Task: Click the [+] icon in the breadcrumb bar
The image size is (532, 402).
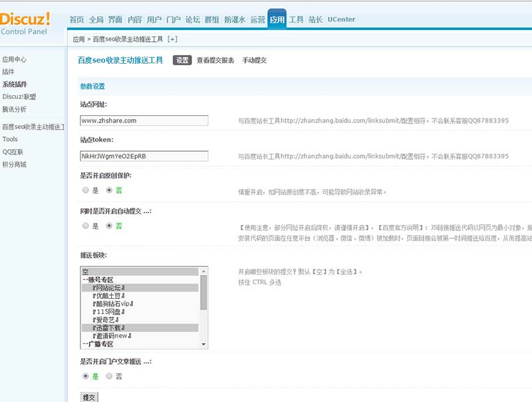Action: (x=173, y=40)
